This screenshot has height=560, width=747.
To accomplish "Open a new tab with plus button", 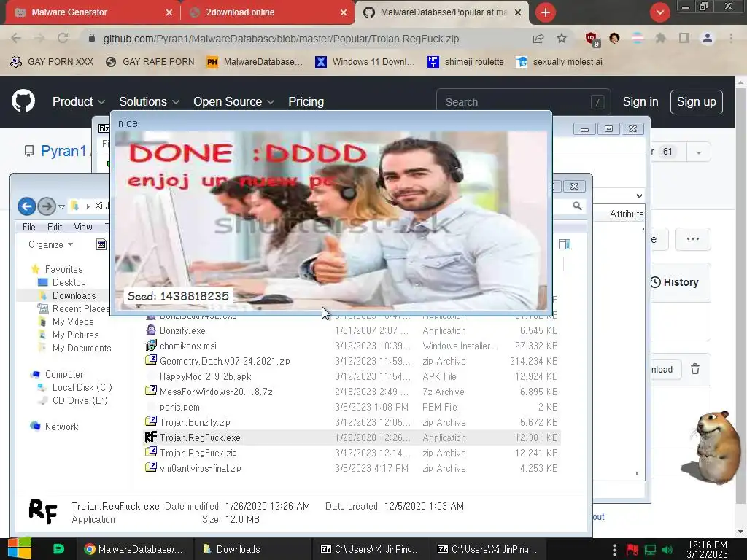I will click(x=546, y=12).
